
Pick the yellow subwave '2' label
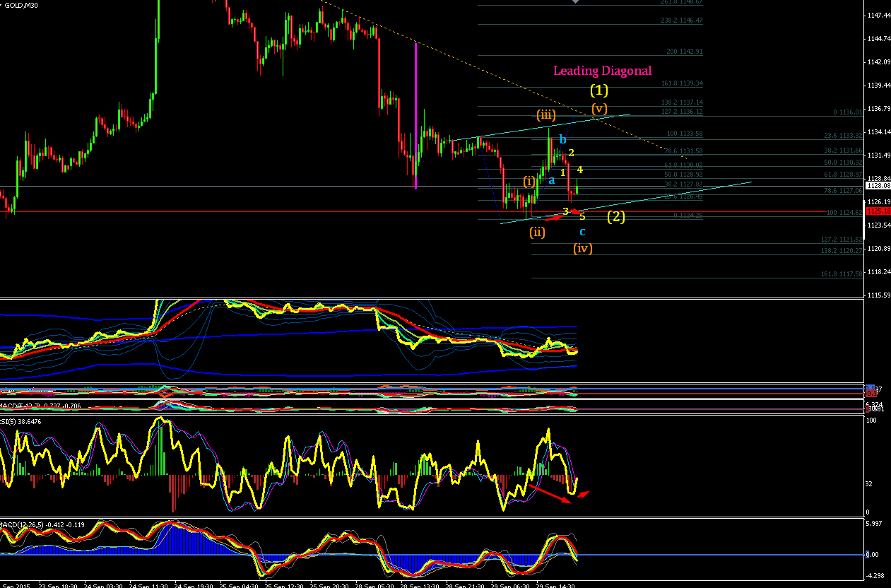tap(572, 153)
